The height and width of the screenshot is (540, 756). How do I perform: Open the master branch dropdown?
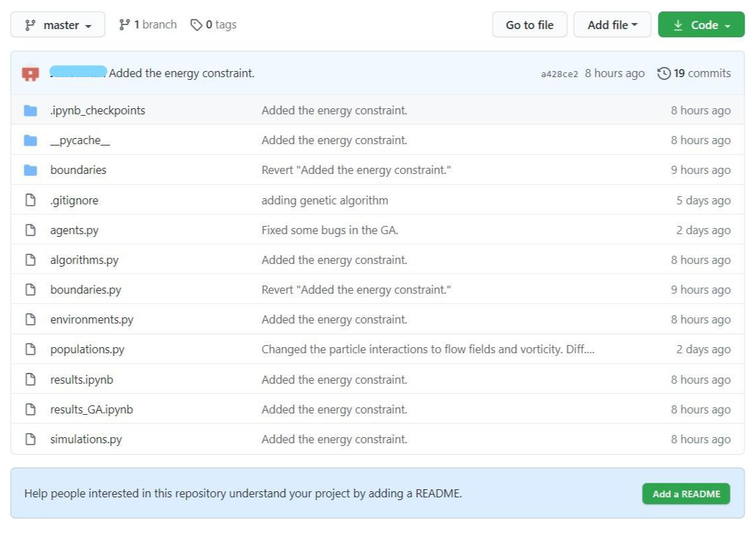(58, 24)
